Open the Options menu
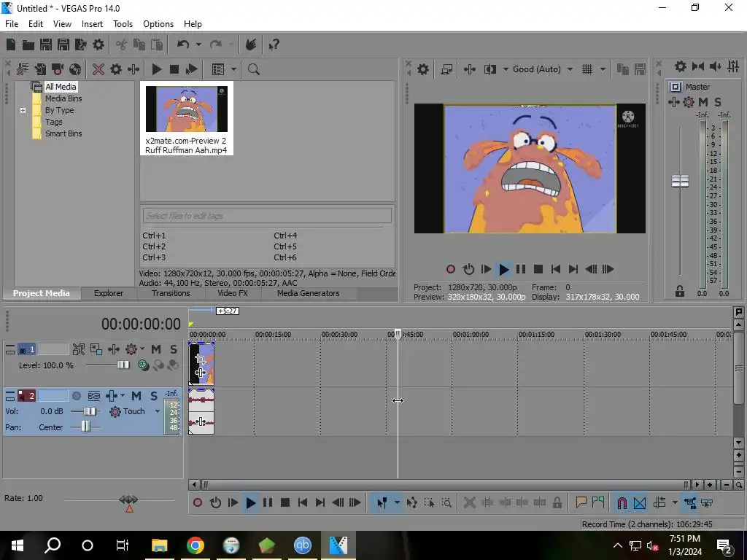The width and height of the screenshot is (747, 560). (158, 24)
